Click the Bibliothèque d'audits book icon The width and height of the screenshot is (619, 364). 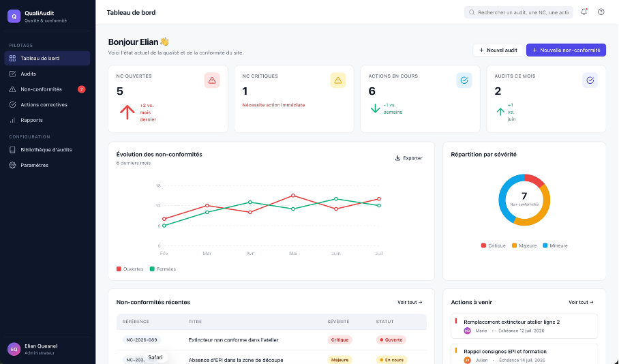tap(13, 150)
